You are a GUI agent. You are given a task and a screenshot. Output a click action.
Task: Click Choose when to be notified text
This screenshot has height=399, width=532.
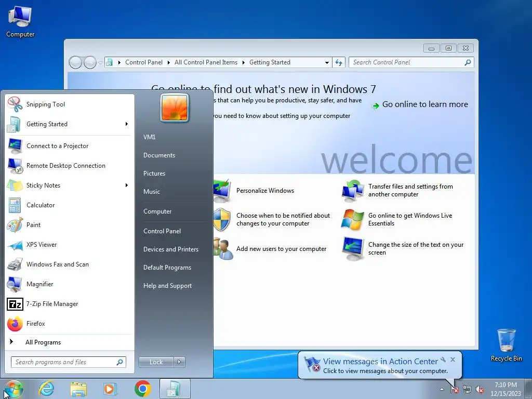(x=283, y=220)
